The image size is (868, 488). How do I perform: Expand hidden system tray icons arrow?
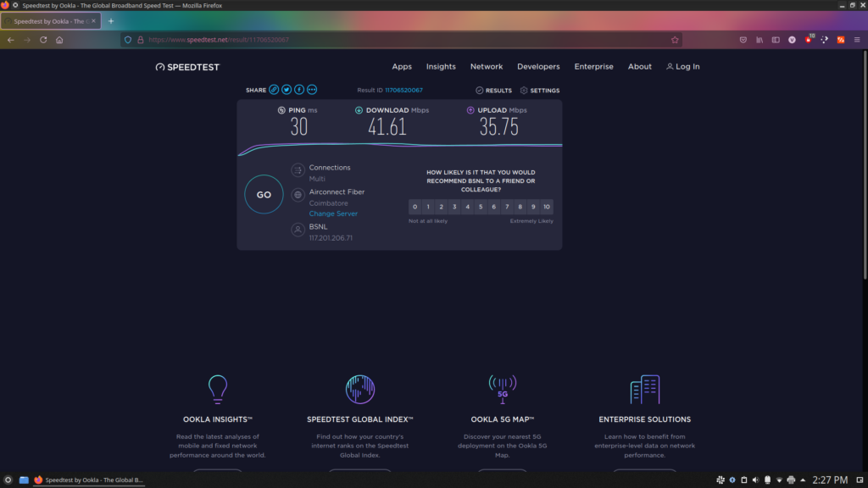click(803, 480)
